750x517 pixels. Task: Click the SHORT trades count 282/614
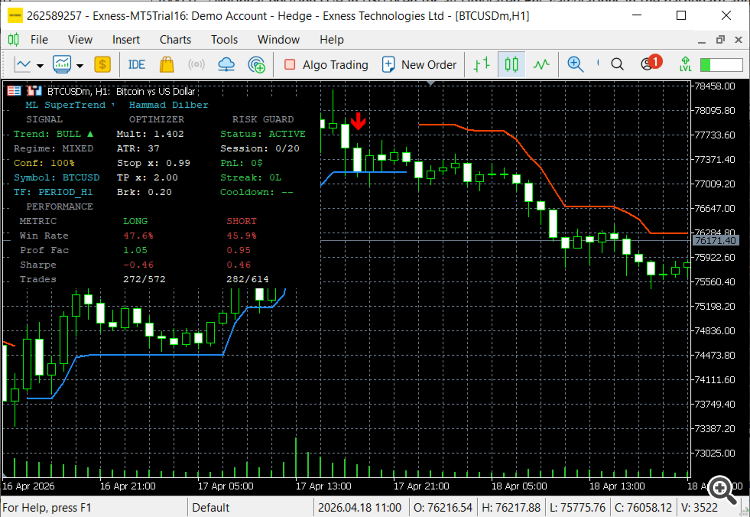coord(248,279)
